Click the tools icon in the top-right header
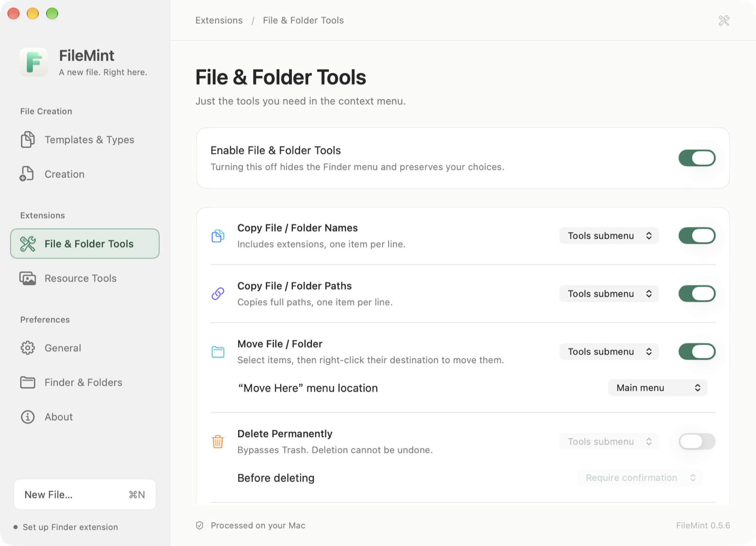Screen dimensions: 756x546 click(x=724, y=20)
